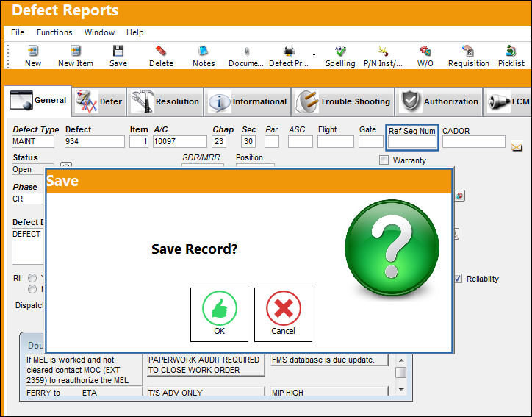The width and height of the screenshot is (532, 417).
Task: Open the Documents paperclip tool
Action: point(246,56)
